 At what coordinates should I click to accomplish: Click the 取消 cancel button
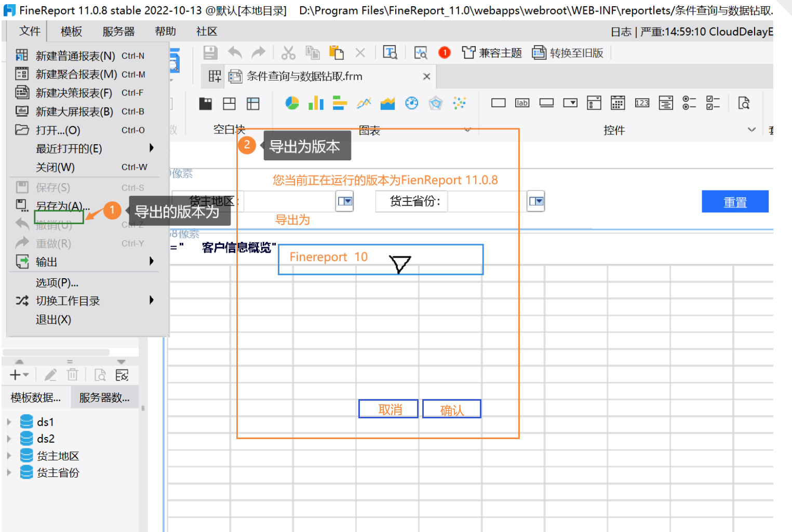coord(388,409)
